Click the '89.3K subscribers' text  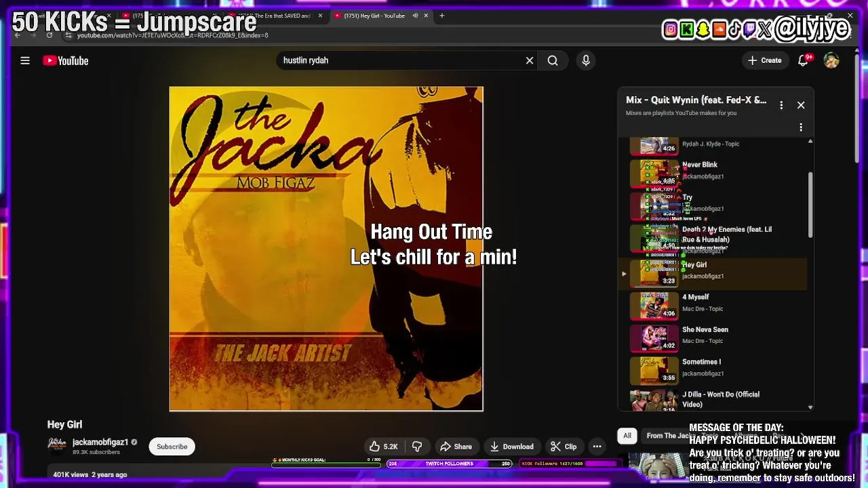pyautogui.click(x=96, y=452)
